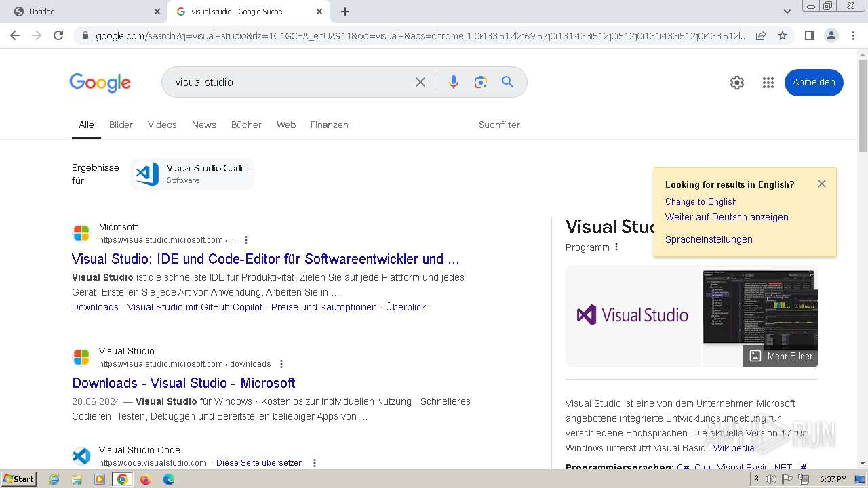Switch to the Finanzen tab
The height and width of the screenshot is (488, 868).
tap(329, 125)
